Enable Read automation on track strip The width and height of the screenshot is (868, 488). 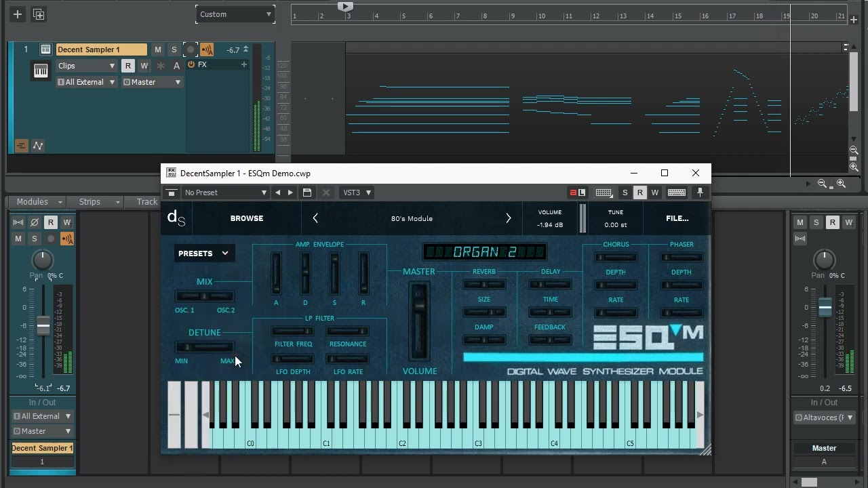(127, 66)
